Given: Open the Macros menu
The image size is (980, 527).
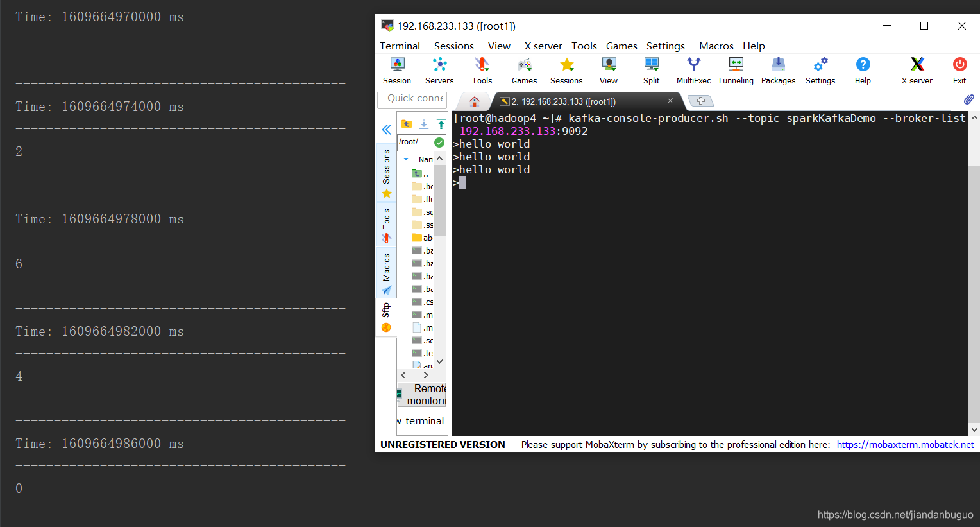Looking at the screenshot, I should click(716, 46).
